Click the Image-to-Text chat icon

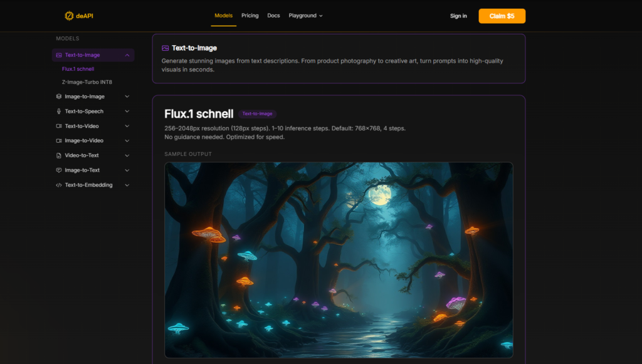click(58, 170)
